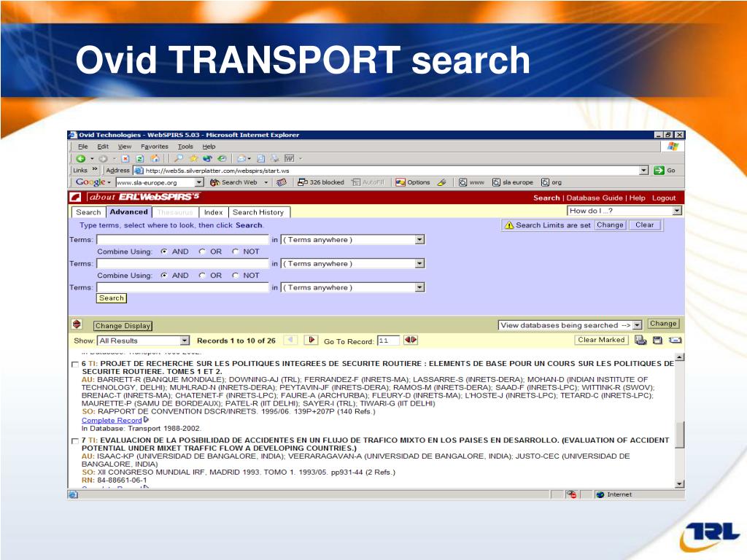Open the third 'Terms anywhere' dropdown

[x=352, y=287]
